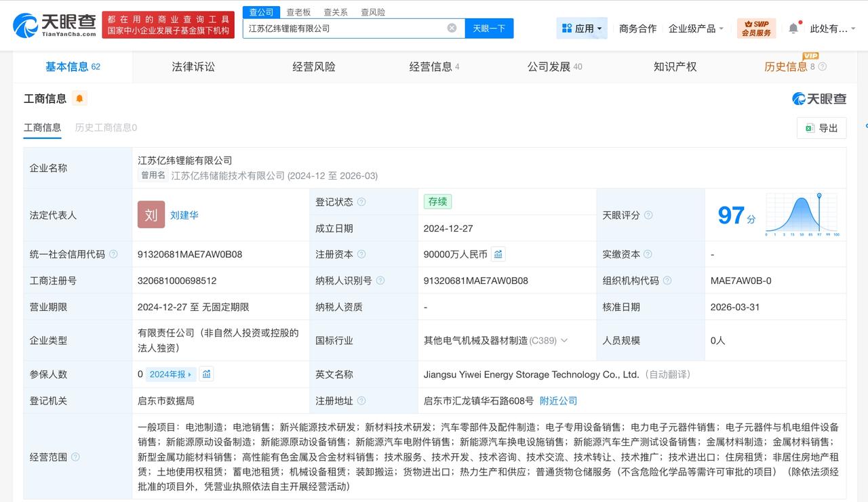Viewport: 868px width, 502px height.
Task: Clear the search box with the x icon
Action: (452, 28)
